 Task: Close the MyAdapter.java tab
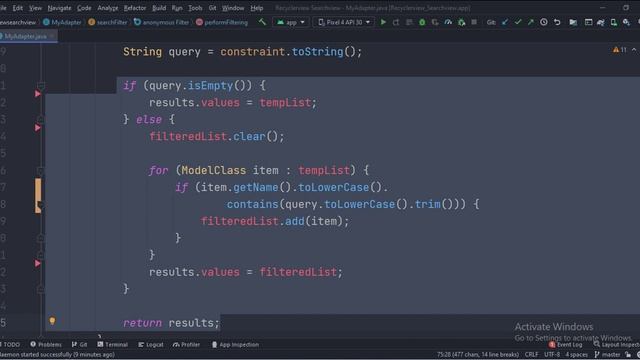pyautogui.click(x=52, y=36)
